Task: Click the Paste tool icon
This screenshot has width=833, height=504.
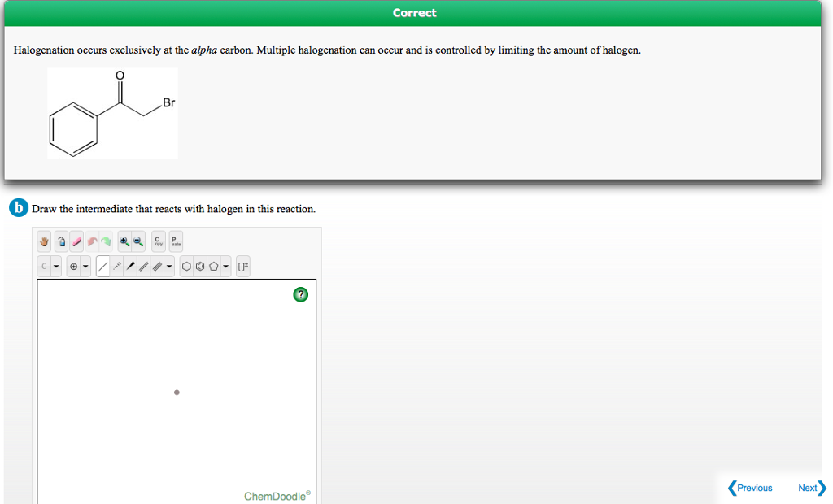Action: pos(174,241)
